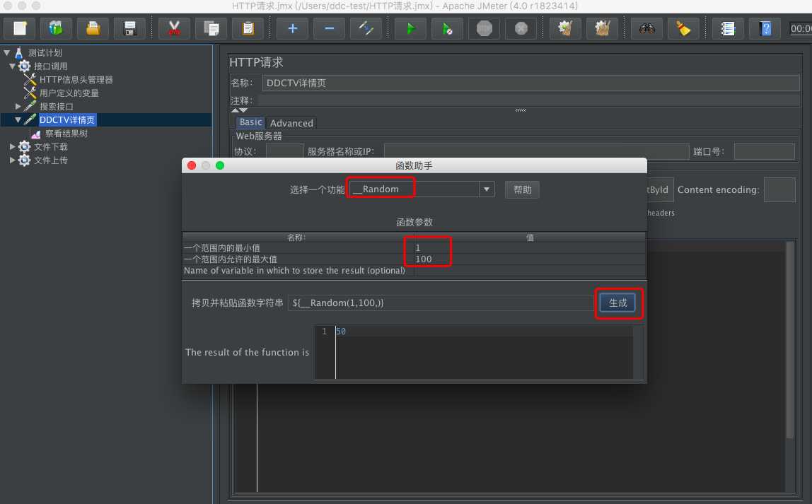Select the 文件上传 tree item
Screen dimensions: 812x504
pos(51,160)
